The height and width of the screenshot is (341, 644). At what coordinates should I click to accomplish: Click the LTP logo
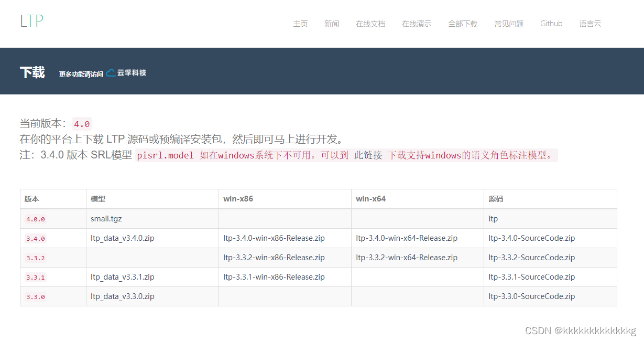click(x=31, y=21)
